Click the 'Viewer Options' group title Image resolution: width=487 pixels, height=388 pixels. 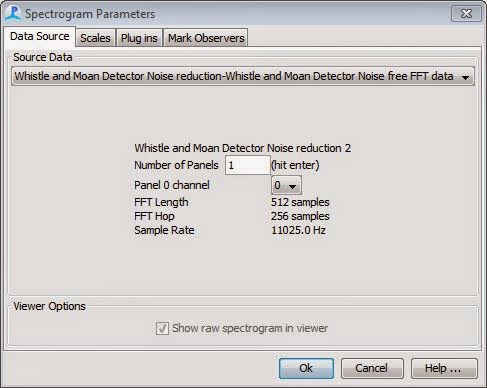(x=49, y=306)
